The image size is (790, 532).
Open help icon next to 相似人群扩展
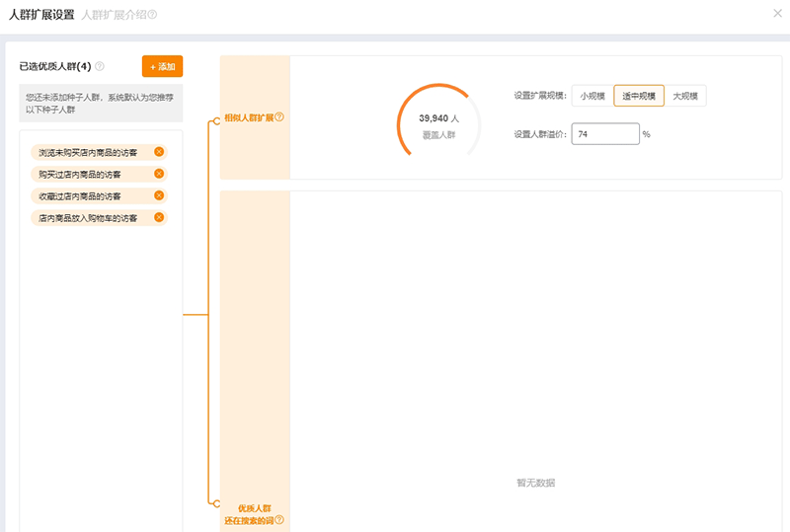pyautogui.click(x=279, y=117)
